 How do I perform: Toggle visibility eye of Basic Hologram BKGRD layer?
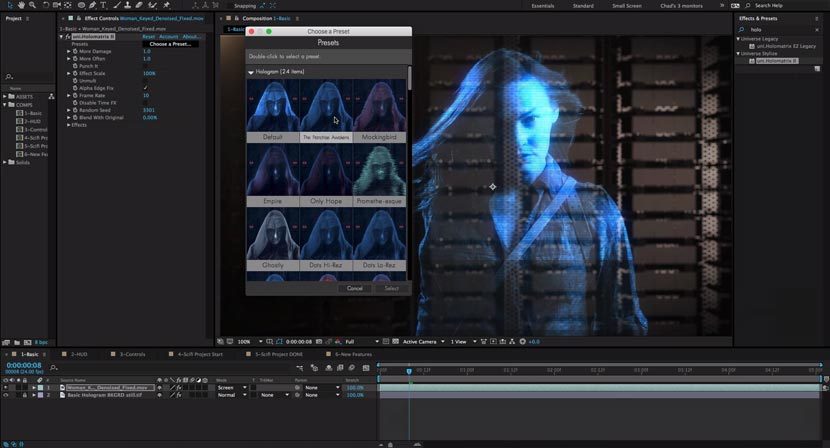click(x=6, y=395)
